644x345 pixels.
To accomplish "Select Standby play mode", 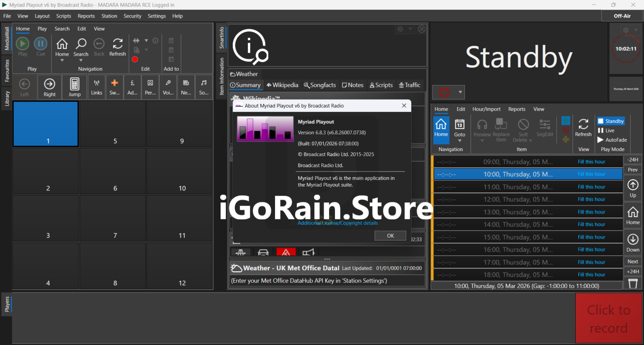I will pos(610,121).
